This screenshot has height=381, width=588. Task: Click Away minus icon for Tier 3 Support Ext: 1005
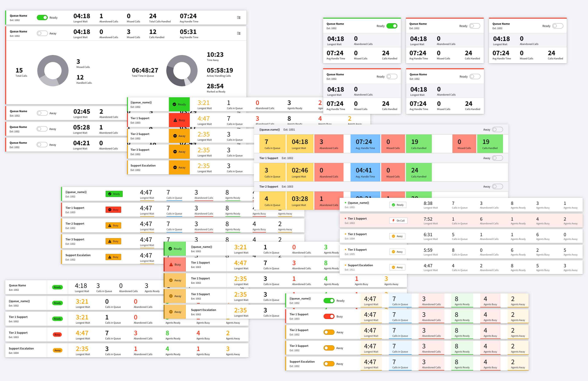pyautogui.click(x=393, y=252)
